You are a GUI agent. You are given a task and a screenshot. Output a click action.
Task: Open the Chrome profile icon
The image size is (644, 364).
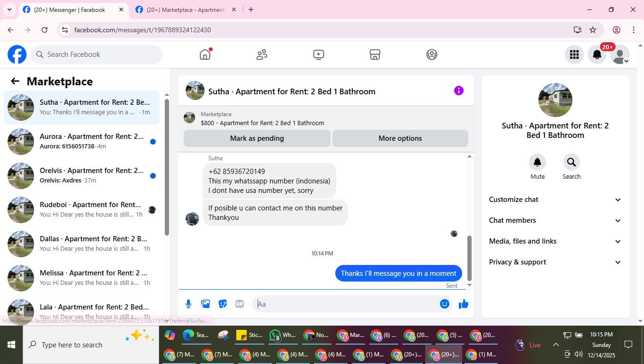click(617, 30)
